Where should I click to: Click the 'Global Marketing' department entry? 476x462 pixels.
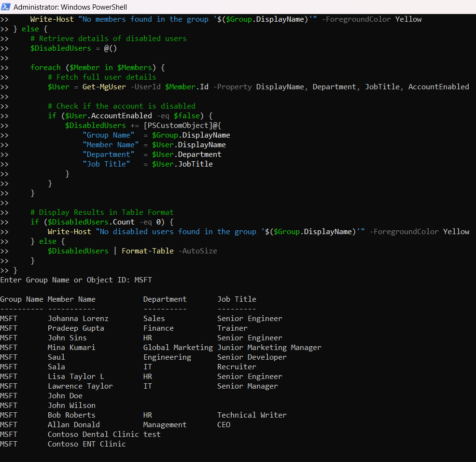[x=178, y=348]
